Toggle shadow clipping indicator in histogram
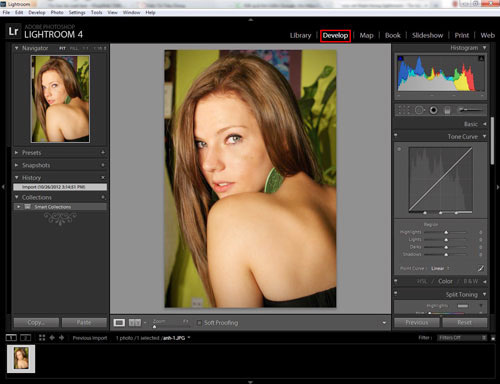Screen dimensions: 500x384 [x=401, y=58]
